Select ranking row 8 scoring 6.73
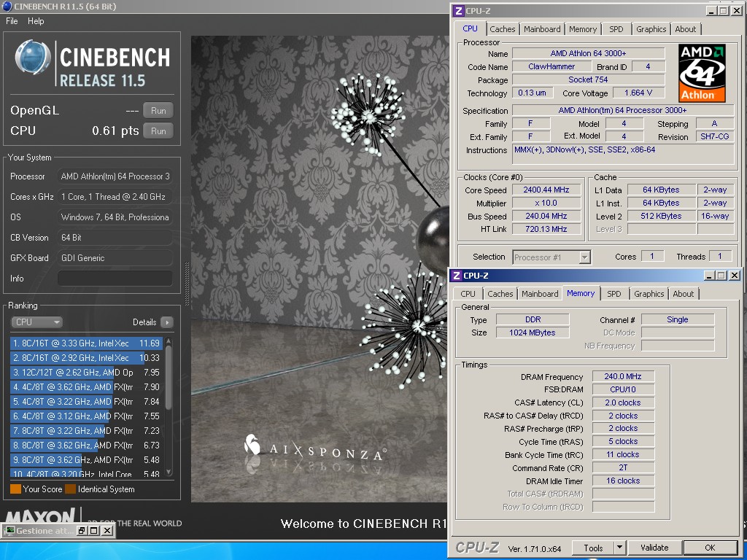 click(86, 446)
